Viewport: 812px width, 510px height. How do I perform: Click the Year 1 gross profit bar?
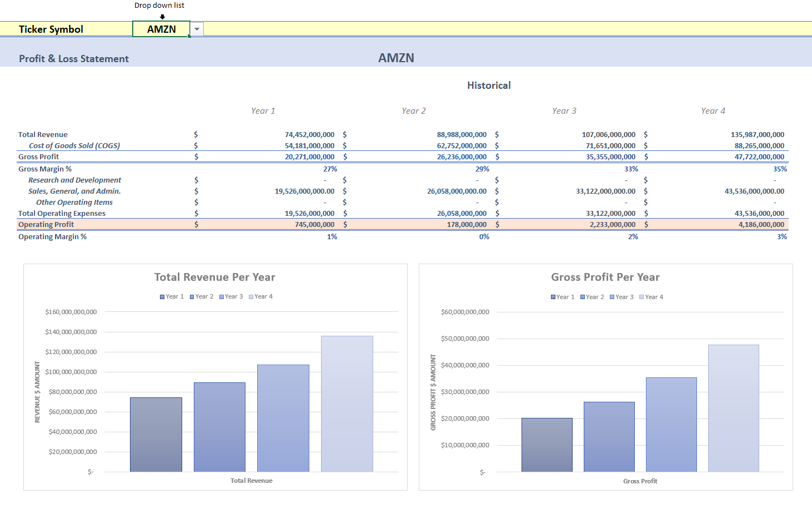[547, 444]
